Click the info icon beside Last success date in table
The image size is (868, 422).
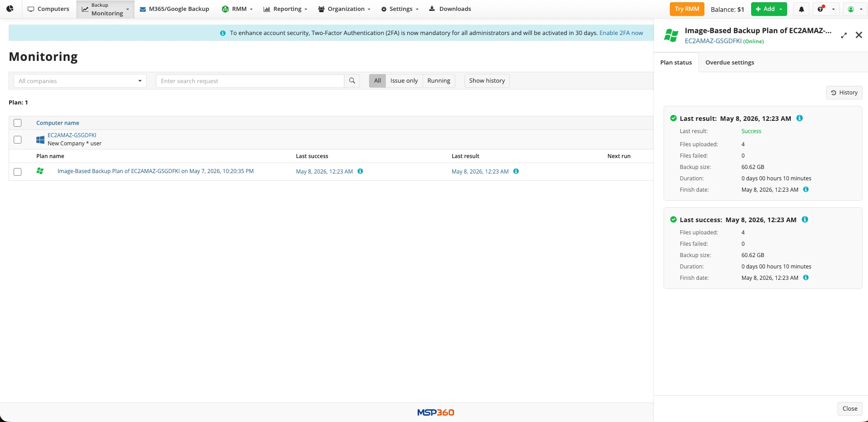tap(360, 171)
